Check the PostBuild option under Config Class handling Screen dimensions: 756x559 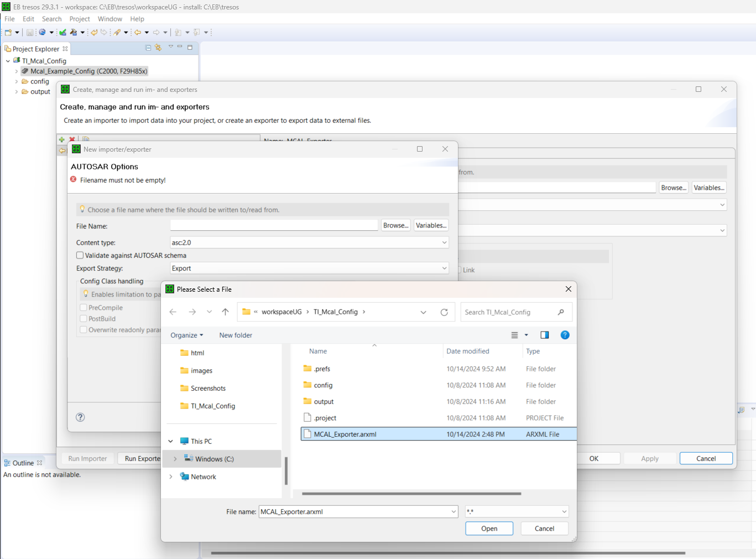tap(85, 318)
